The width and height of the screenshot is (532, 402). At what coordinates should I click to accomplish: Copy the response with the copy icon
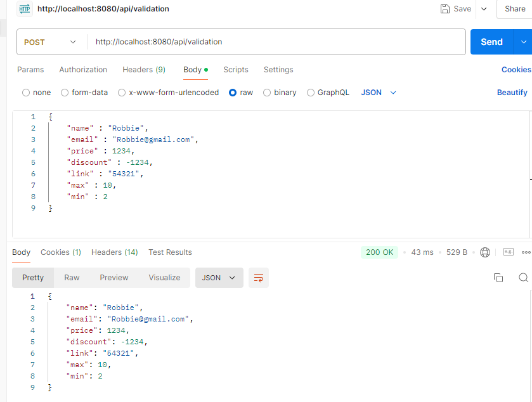point(498,278)
